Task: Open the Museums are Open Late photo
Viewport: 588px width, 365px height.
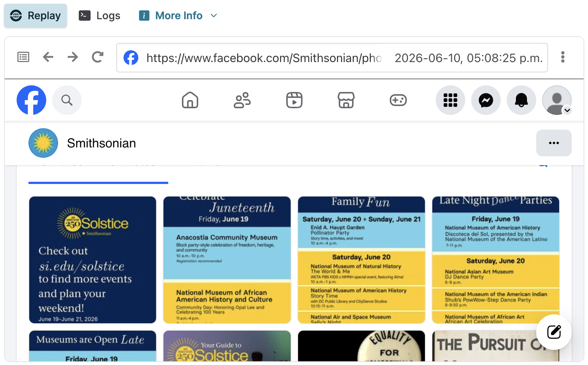Action: click(x=93, y=346)
